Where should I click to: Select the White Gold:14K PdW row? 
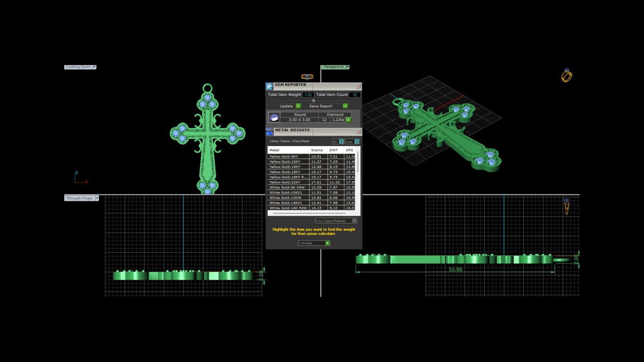pyautogui.click(x=312, y=208)
